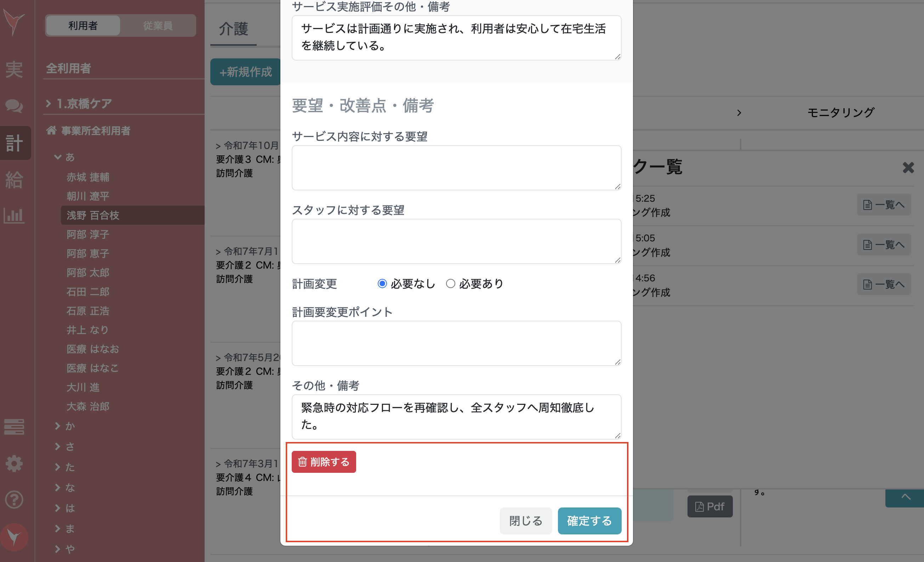Click the スタッフに対する要望 text field
Image resolution: width=924 pixels, height=562 pixels.
point(456,241)
